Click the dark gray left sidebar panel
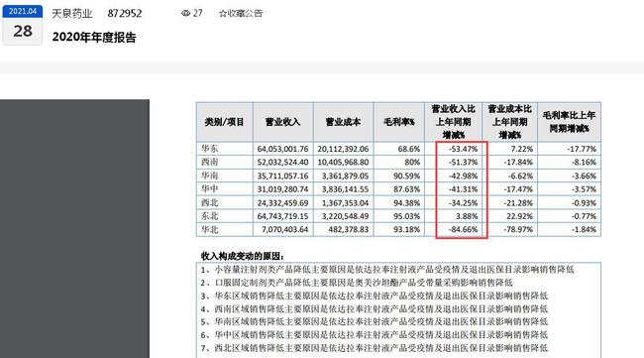644x358 pixels. (74, 228)
